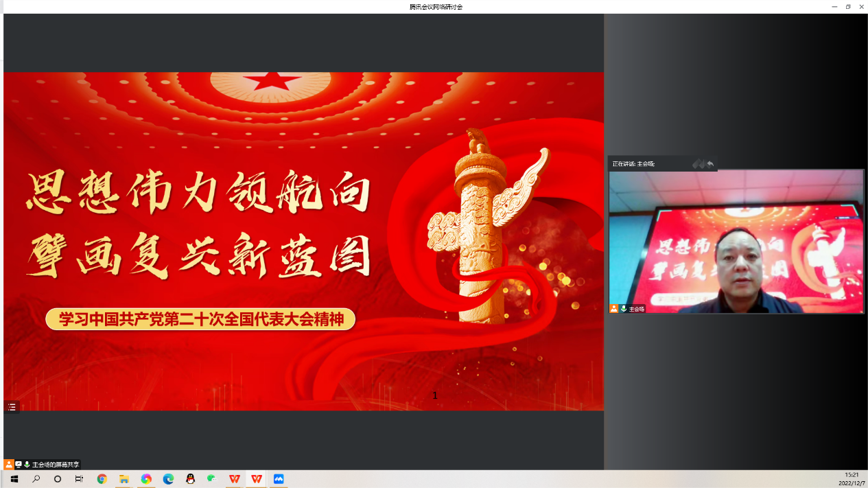Viewport: 868px width, 488px height.
Task: Open the clock and date flyout
Action: (x=851, y=479)
